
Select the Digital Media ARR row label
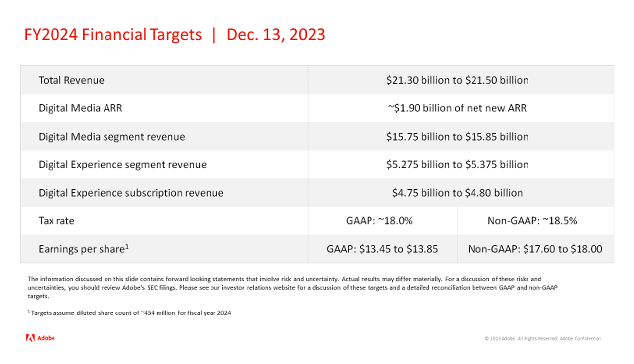coord(80,108)
